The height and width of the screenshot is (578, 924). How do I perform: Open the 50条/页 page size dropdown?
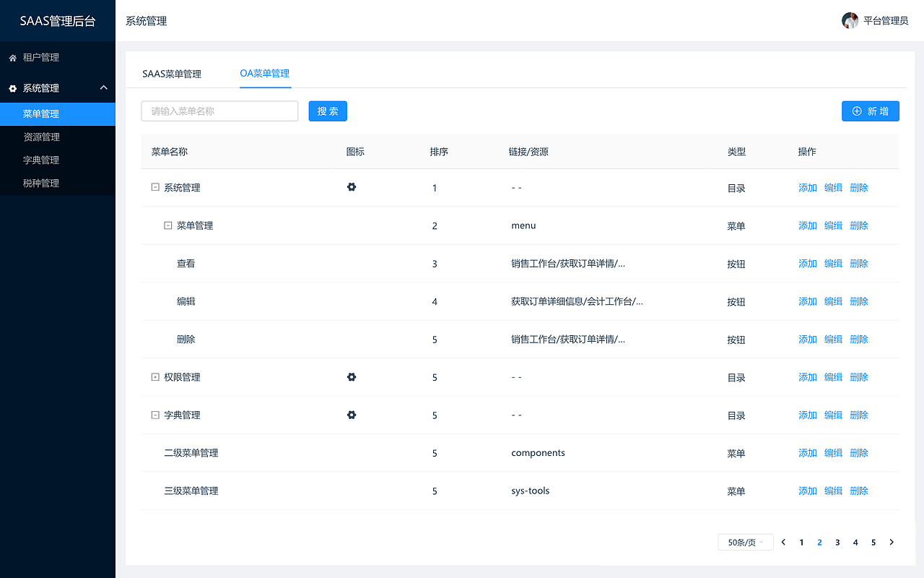(x=745, y=542)
